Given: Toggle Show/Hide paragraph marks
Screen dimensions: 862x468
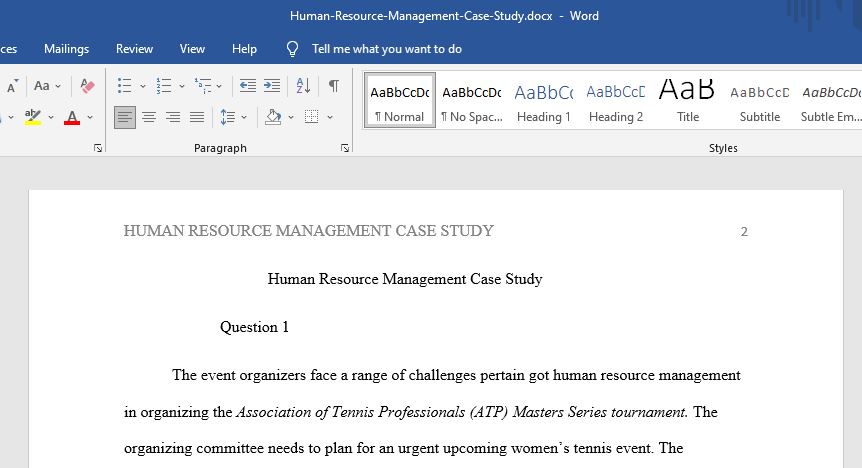Looking at the screenshot, I should [334, 86].
